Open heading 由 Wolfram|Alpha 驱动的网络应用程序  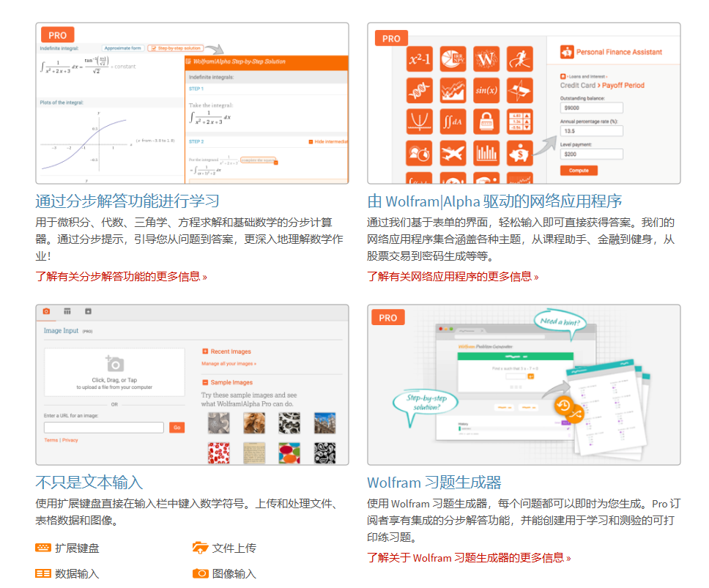pyautogui.click(x=494, y=201)
